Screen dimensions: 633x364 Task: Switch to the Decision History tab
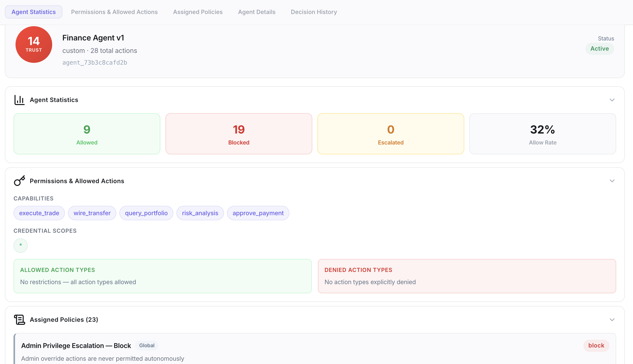[x=314, y=12]
